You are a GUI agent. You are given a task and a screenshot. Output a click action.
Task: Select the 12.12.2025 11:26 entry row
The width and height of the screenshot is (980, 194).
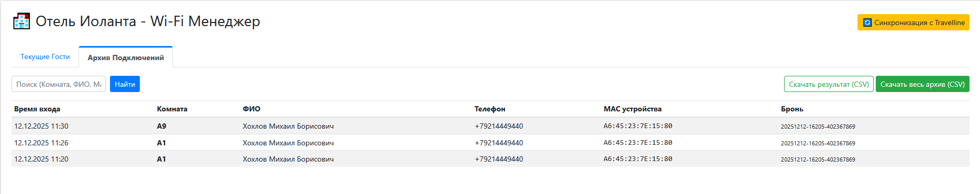[490, 142]
